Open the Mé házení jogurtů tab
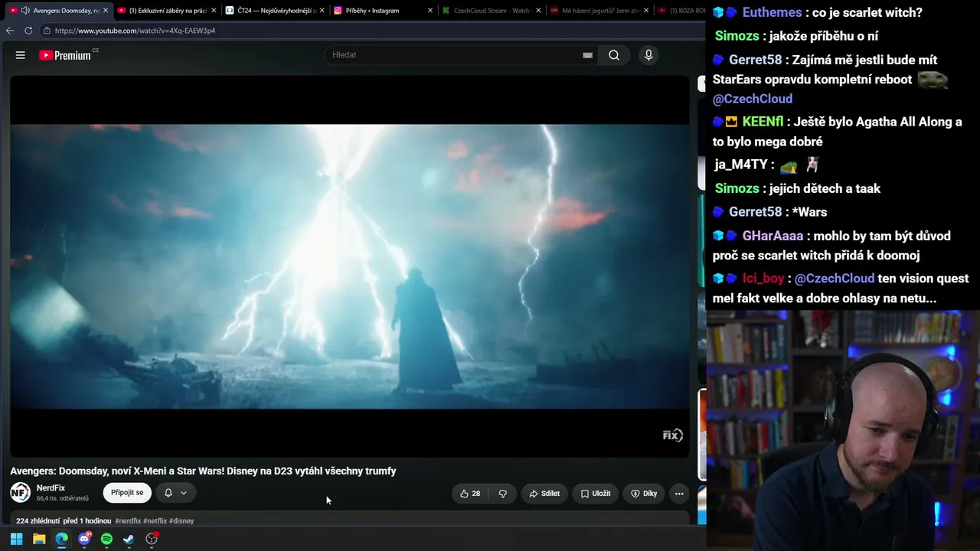This screenshot has height=551, width=980. click(599, 11)
